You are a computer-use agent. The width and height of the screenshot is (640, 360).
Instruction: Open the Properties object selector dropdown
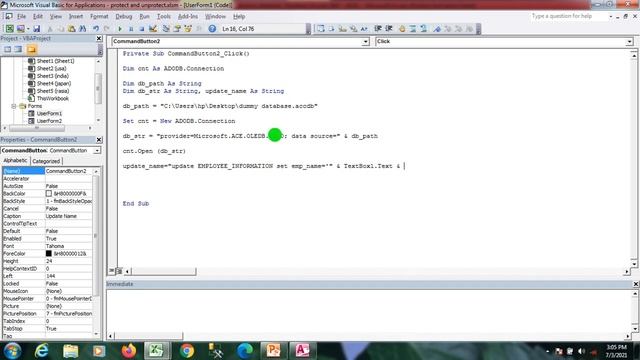(97, 151)
